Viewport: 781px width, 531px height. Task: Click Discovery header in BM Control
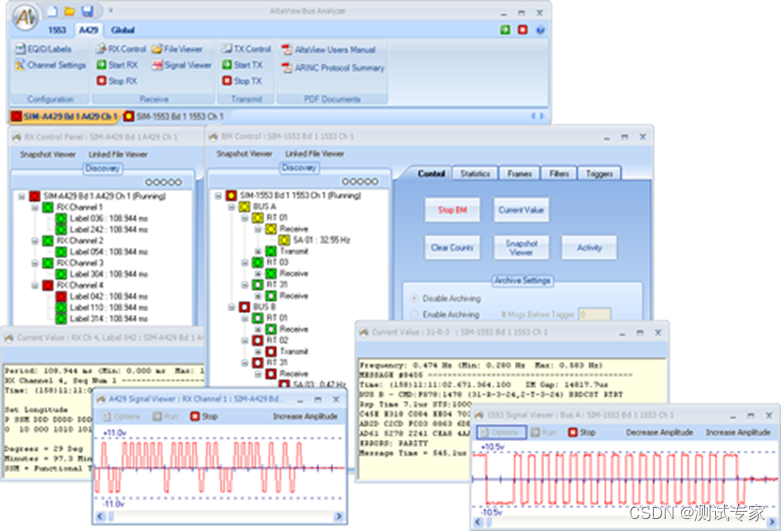click(x=299, y=168)
